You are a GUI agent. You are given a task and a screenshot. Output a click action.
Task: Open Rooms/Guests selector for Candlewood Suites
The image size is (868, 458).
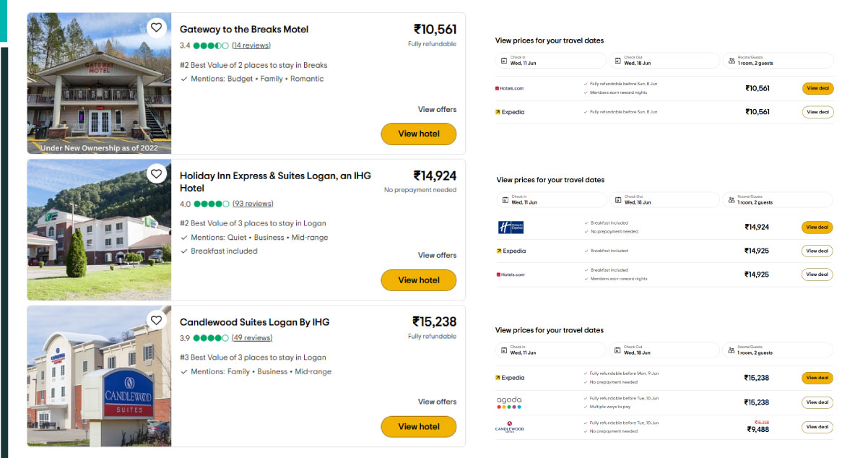point(778,350)
